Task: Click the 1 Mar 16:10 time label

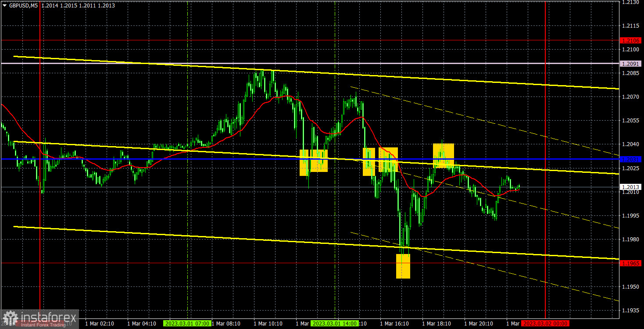Action: point(394,324)
